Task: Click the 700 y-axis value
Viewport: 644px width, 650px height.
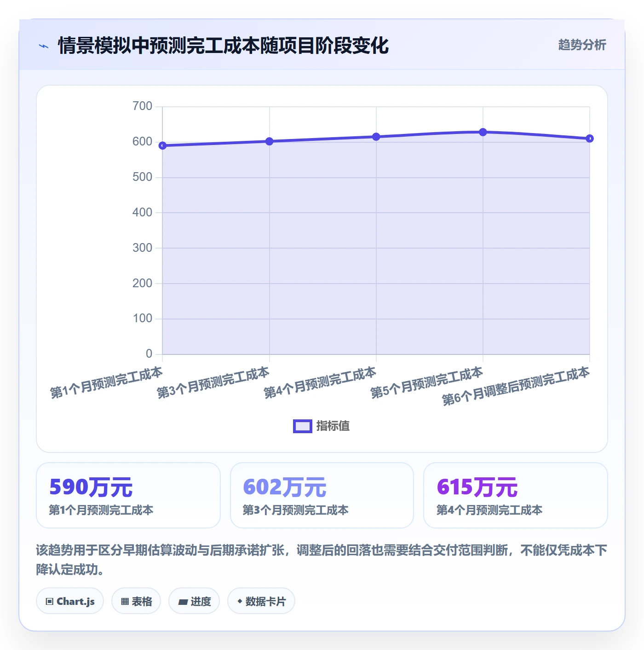Action: click(x=142, y=106)
